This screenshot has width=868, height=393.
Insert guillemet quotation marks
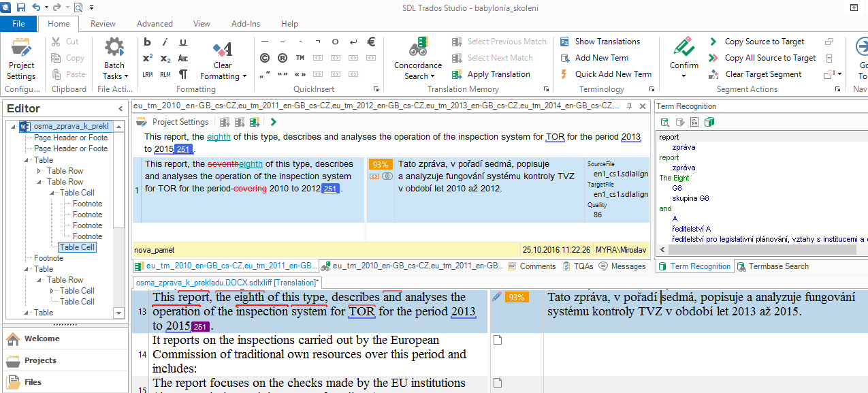300,74
